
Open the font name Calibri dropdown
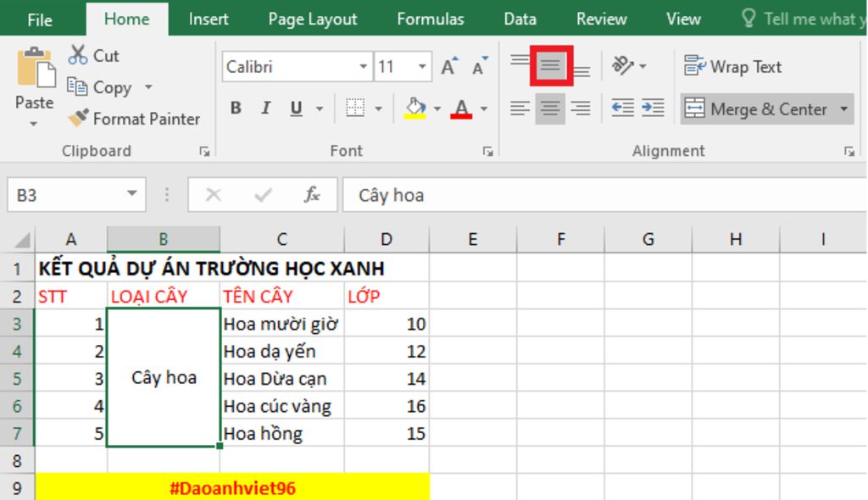click(363, 66)
